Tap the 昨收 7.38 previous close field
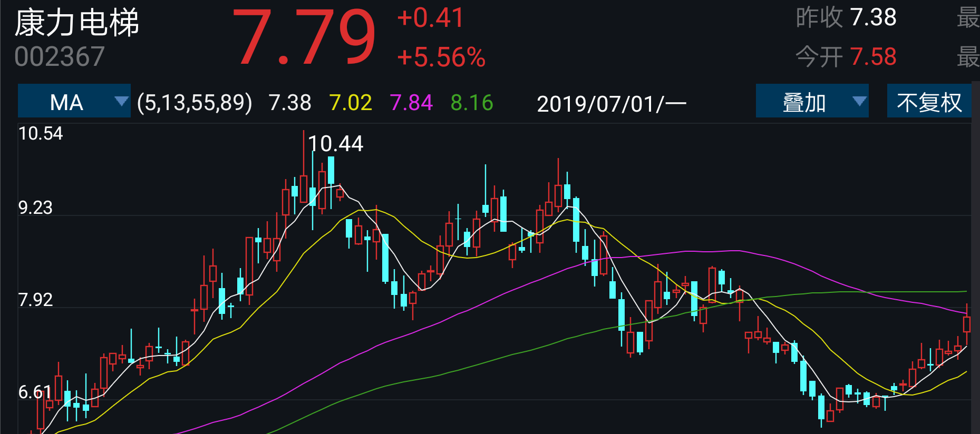The height and width of the screenshot is (434, 980). 846,17
